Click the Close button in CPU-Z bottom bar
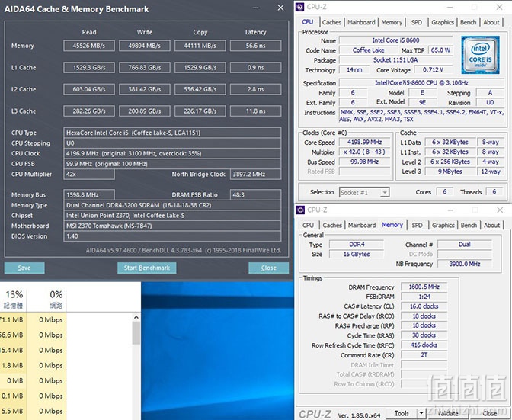The height and width of the screenshot is (420, 512). (x=489, y=413)
